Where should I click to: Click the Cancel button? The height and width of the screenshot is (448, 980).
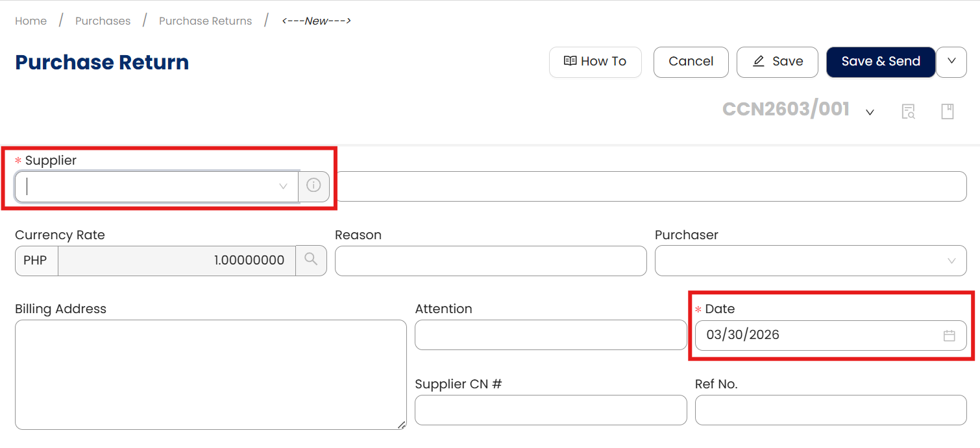(691, 62)
